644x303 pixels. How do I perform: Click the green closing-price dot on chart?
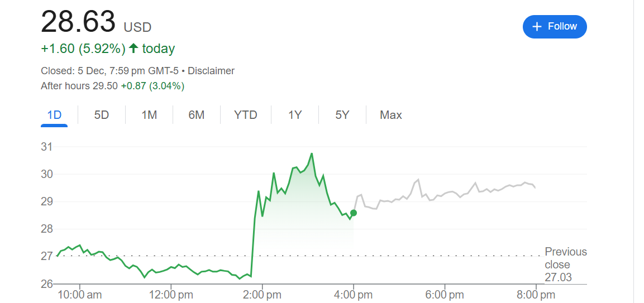coord(354,213)
